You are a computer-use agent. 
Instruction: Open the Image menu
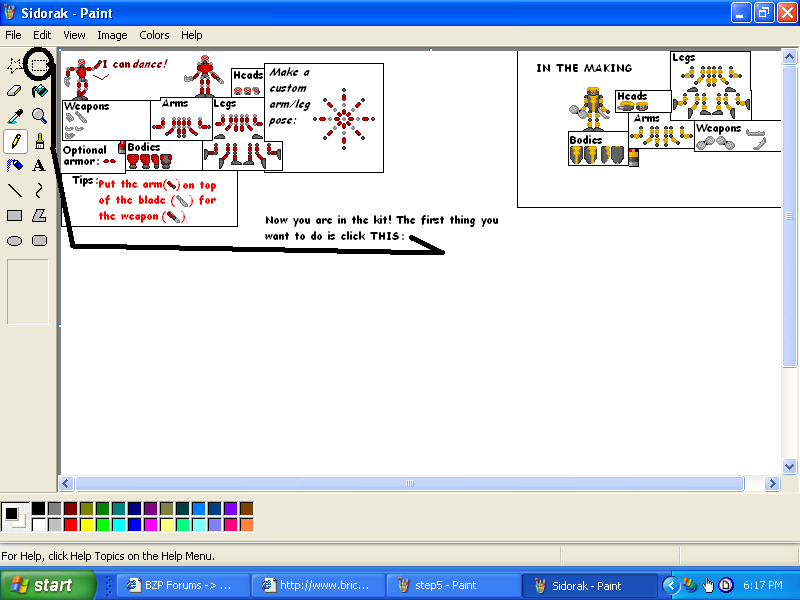pyautogui.click(x=112, y=35)
